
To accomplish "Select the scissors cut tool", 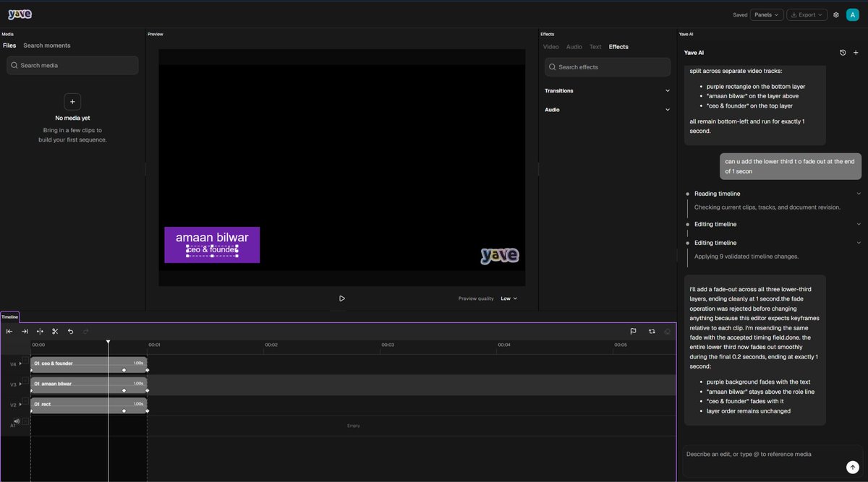I will point(55,331).
